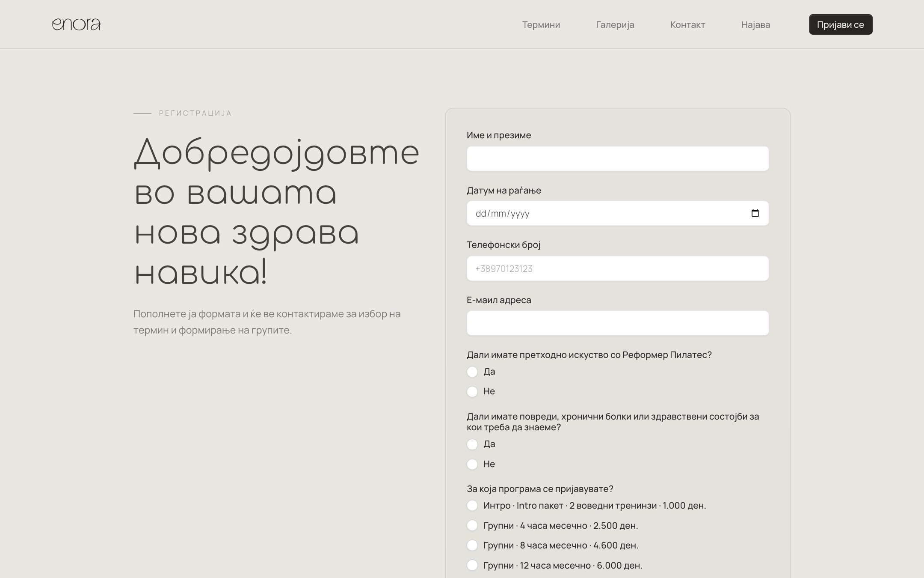Screen dimensions: 924x578
Task: Choose Групни 4 часа месечно program
Action: tap(472, 525)
